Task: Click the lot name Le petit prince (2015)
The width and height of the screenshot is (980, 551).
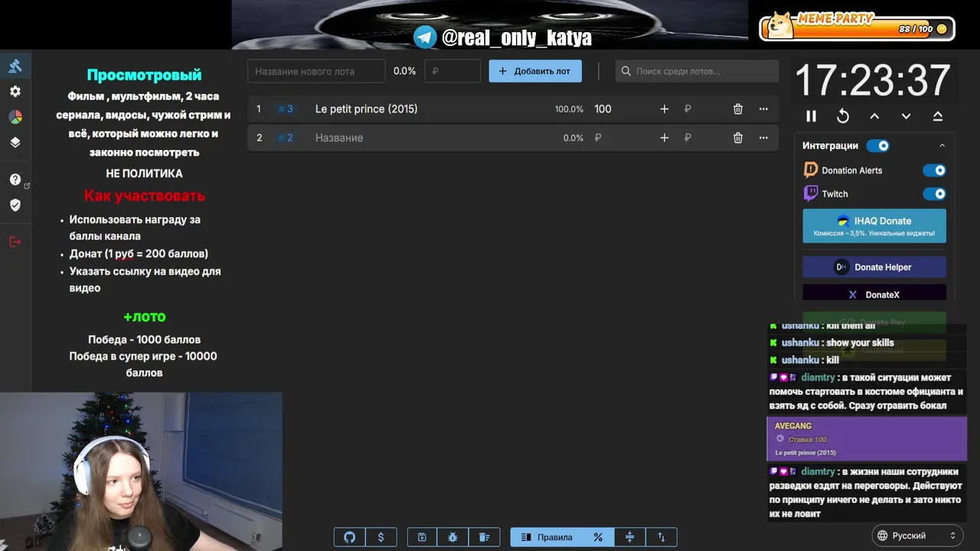Action: click(367, 109)
